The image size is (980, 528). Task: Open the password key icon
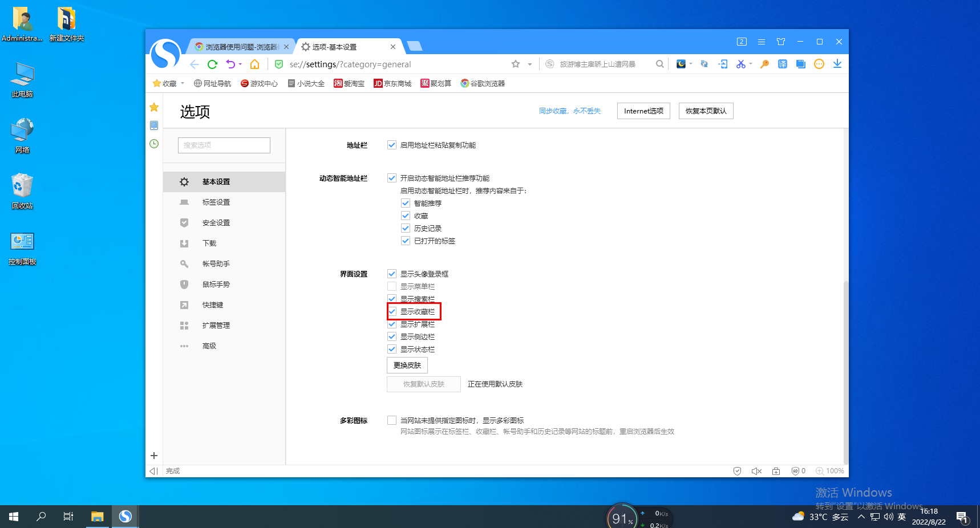pos(765,64)
